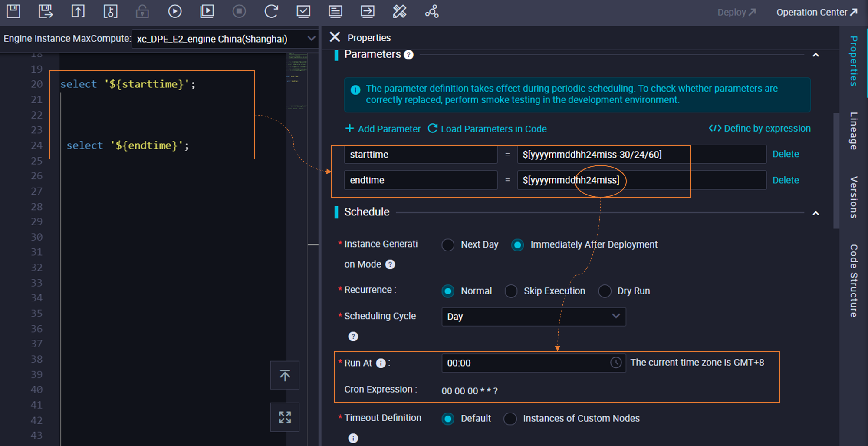Click the Stop icon in toolbar
868x446 pixels.
pyautogui.click(x=239, y=11)
